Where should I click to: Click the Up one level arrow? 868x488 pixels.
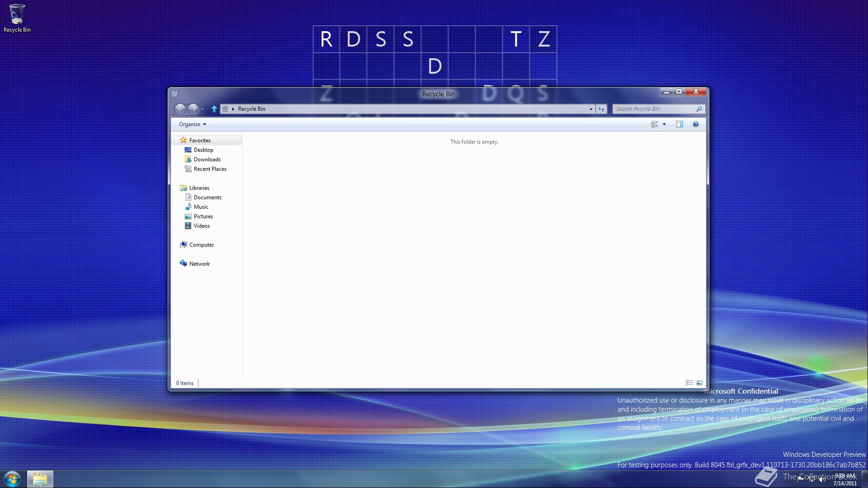[214, 109]
